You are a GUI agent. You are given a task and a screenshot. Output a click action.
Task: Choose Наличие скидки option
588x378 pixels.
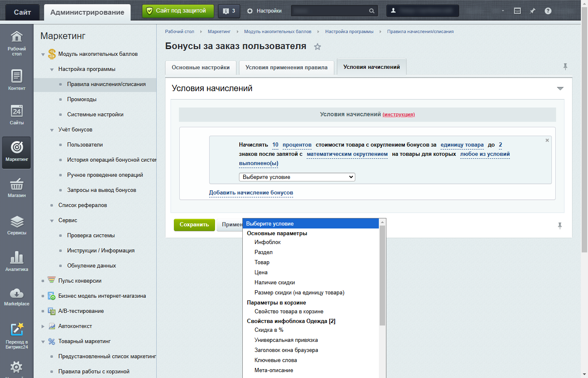point(275,283)
